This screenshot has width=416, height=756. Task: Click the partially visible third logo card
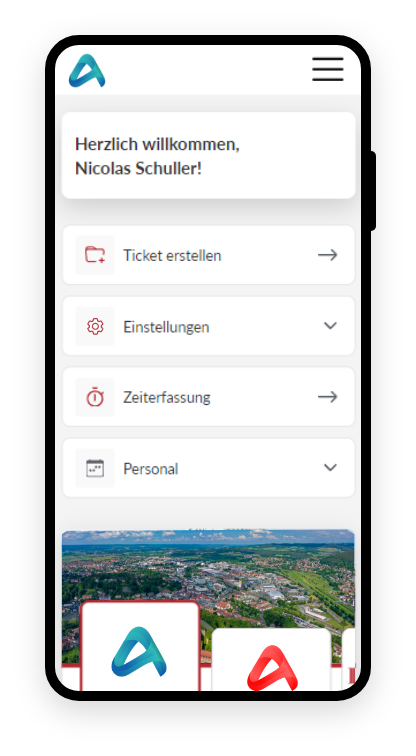tap(349, 660)
